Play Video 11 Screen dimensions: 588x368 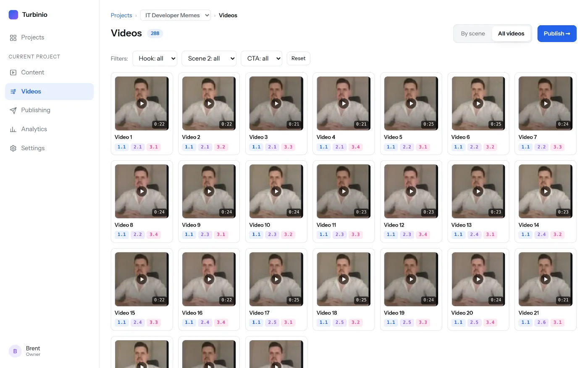(x=344, y=191)
